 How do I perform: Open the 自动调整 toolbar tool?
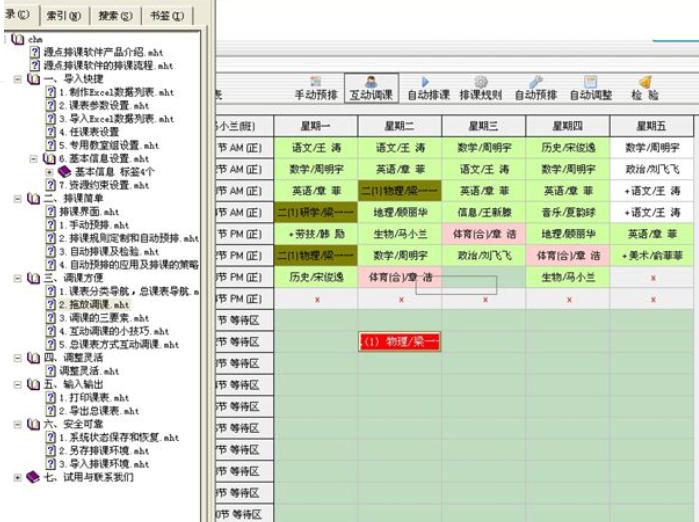[x=591, y=89]
